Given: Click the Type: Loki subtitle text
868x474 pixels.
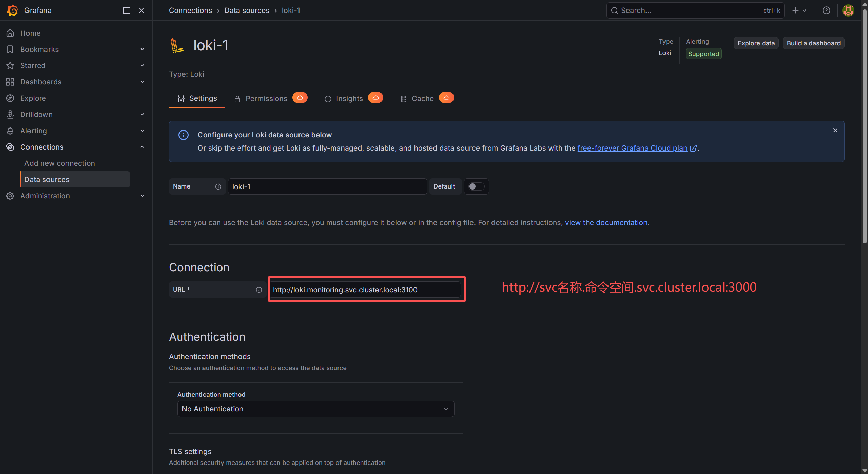Looking at the screenshot, I should tap(187, 74).
